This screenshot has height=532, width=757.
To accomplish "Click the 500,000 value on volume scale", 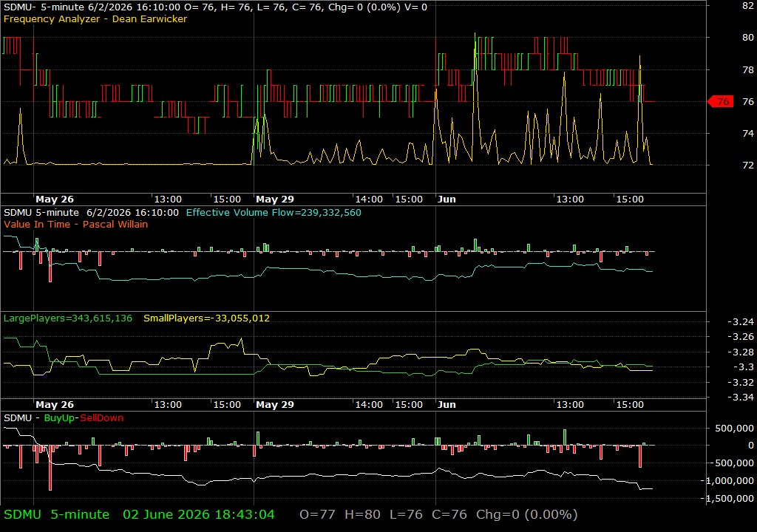I will (x=734, y=429).
